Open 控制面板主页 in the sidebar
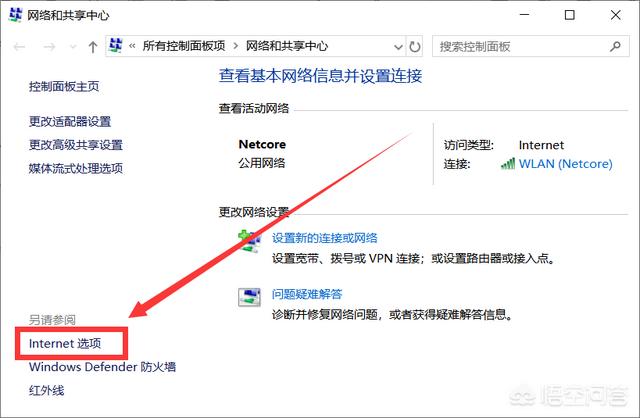This screenshot has height=418, width=640. (x=64, y=87)
